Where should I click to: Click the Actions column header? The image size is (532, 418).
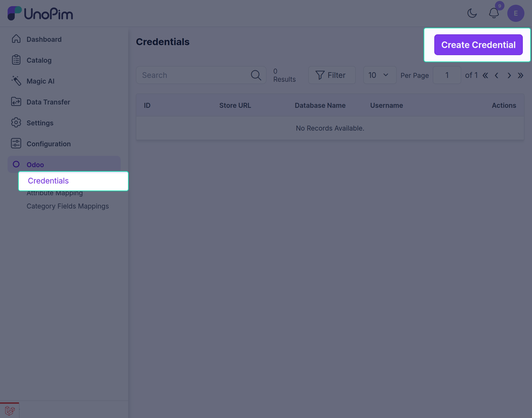point(504,105)
